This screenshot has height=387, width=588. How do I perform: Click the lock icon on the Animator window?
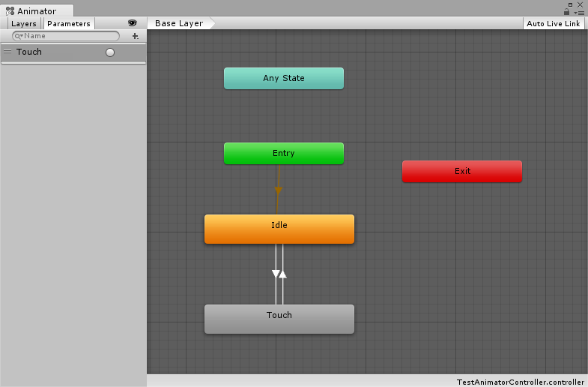point(567,12)
